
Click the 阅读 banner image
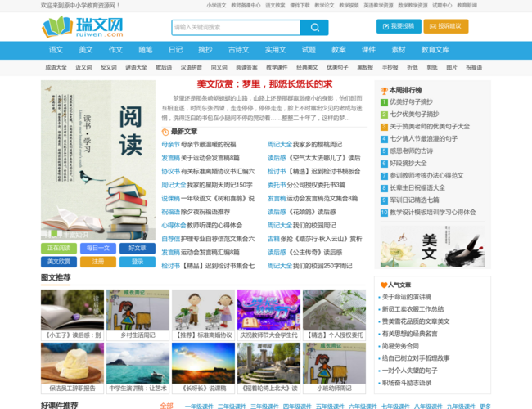point(98,160)
